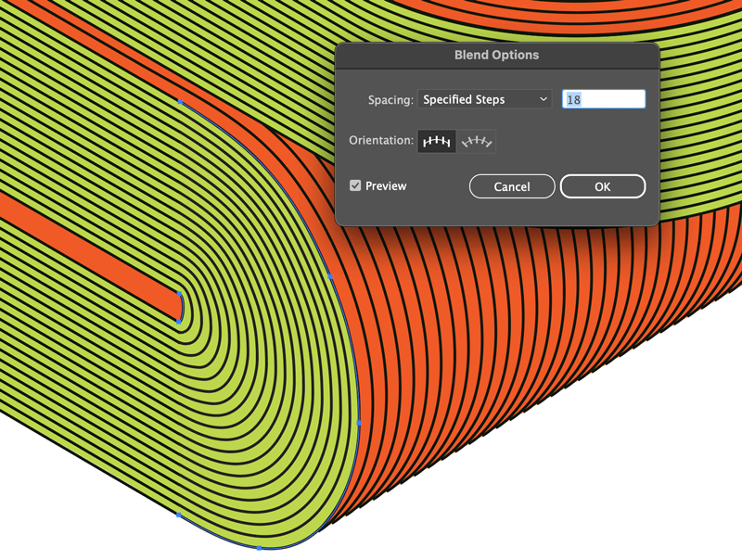
Task: Open the Spacing dropdown set to Specified Steps
Action: click(x=484, y=99)
